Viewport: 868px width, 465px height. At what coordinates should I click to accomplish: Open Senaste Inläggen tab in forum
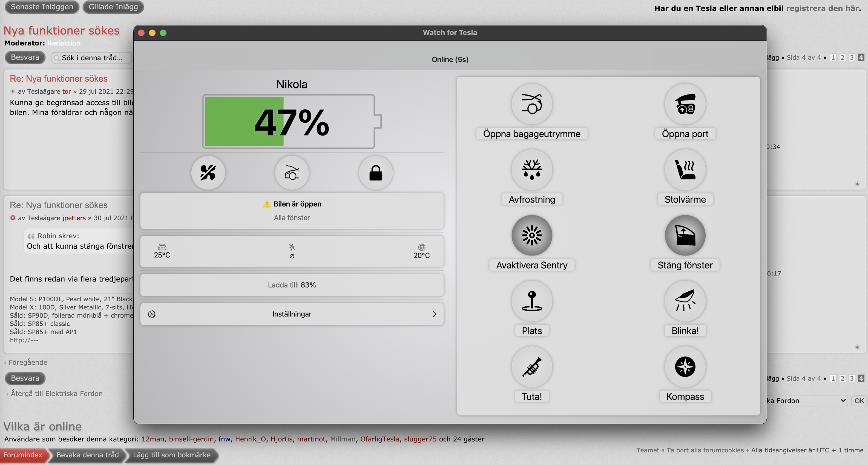coord(42,7)
